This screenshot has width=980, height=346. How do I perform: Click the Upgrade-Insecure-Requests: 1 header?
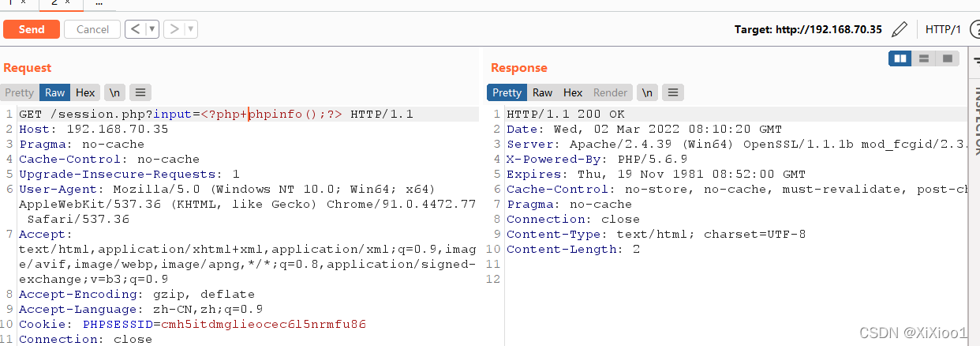129,174
